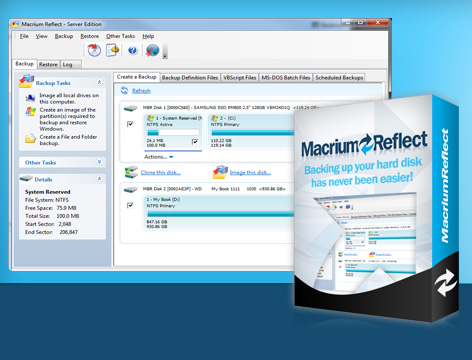This screenshot has width=472, height=360.
Task: Click the Start Sector 2,048 detail line
Action: coord(48,224)
